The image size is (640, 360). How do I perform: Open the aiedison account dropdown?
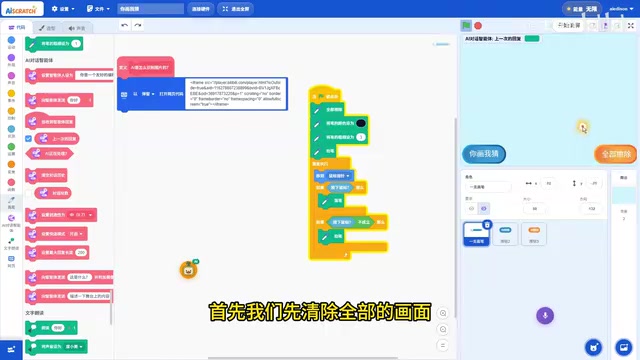[621, 9]
